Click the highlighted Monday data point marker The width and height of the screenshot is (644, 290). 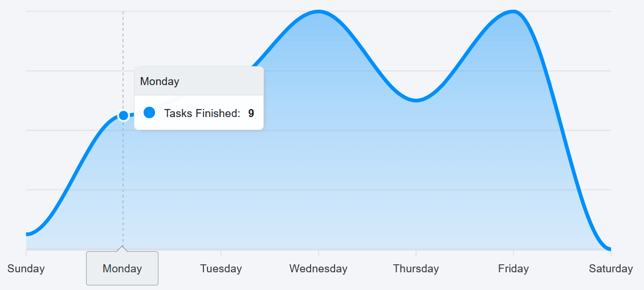pos(123,115)
